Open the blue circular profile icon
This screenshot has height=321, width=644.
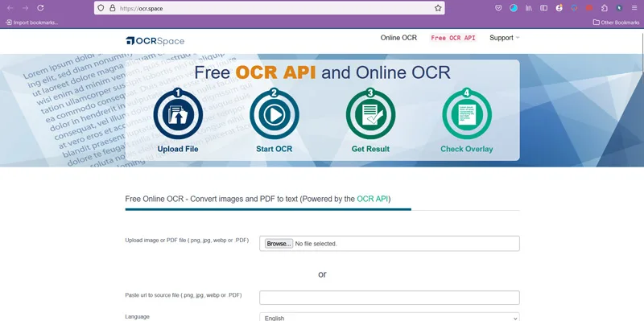tap(514, 8)
